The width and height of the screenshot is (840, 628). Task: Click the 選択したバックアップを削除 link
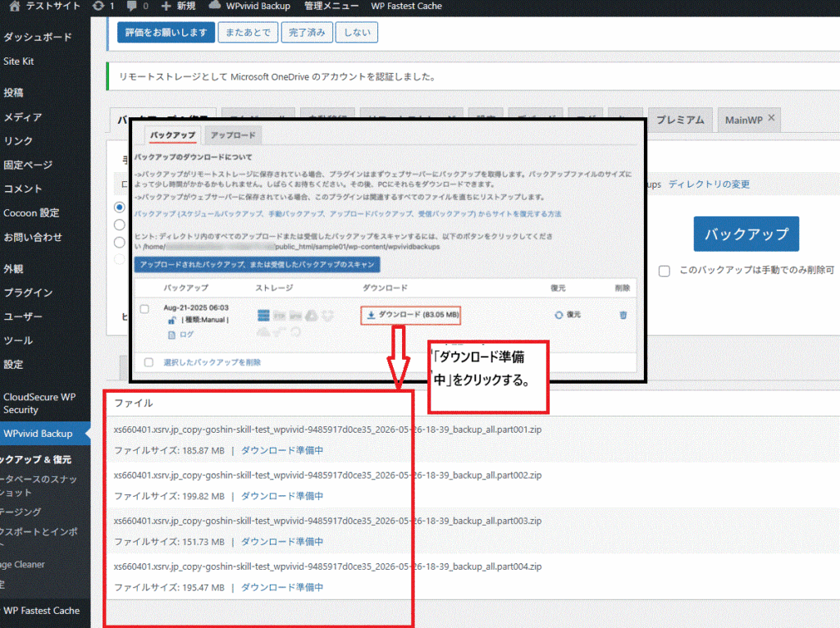[x=212, y=362]
